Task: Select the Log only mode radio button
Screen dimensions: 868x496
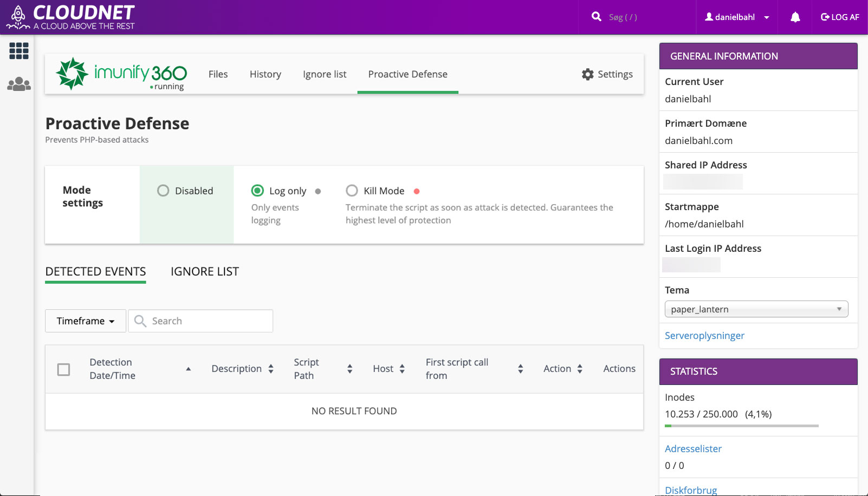Action: click(257, 191)
